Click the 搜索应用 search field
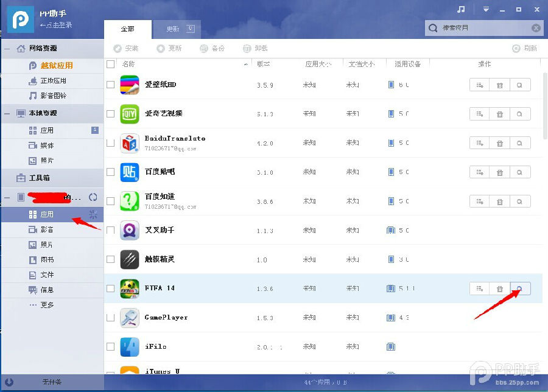This screenshot has height=392, width=548. tap(484, 28)
